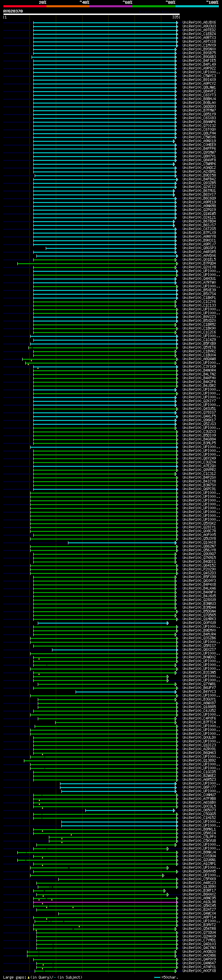Select the UniRef100_B4FFP6 label
Image resolution: width=222 pixels, height=980 pixels.
click(x=199, y=149)
